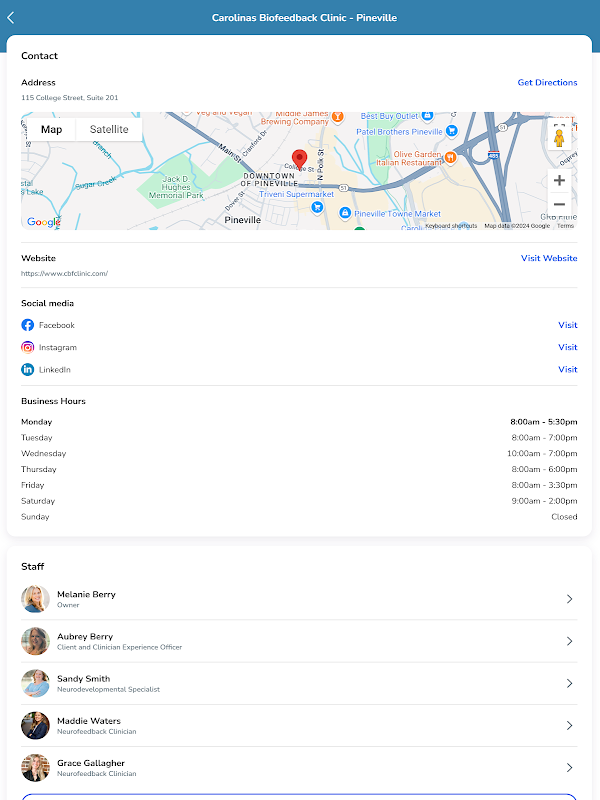The width and height of the screenshot is (600, 800).
Task: Expand Grace Gallagher staff profile chevron
Action: 569,768
